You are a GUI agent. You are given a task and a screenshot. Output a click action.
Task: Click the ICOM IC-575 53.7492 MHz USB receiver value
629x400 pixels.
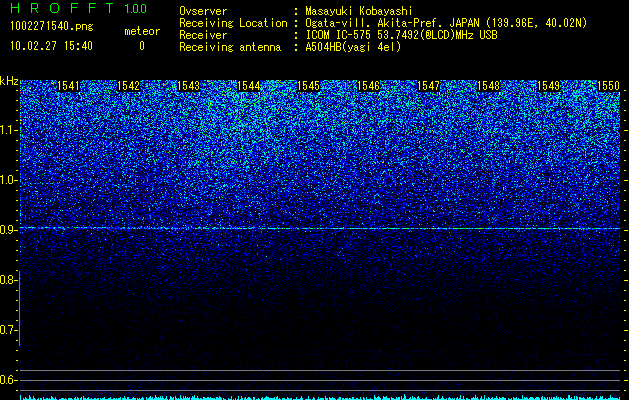[401, 35]
